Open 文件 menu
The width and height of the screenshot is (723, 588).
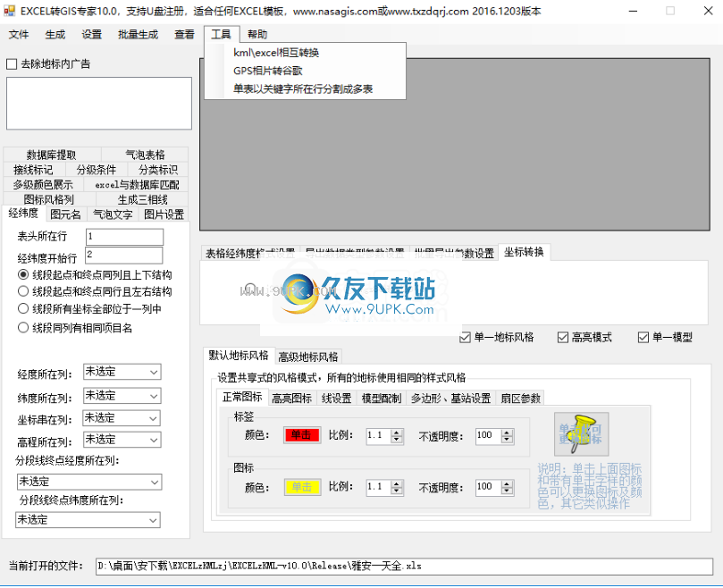tap(19, 35)
